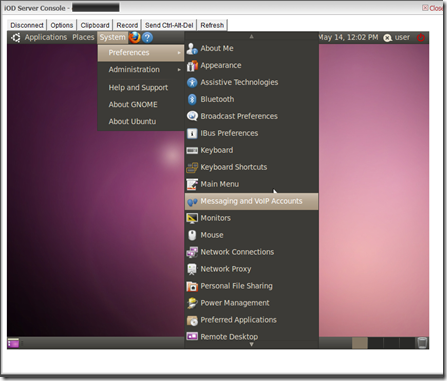The image size is (447, 381).
Task: Click the user status menu on panel
Action: coord(397,38)
